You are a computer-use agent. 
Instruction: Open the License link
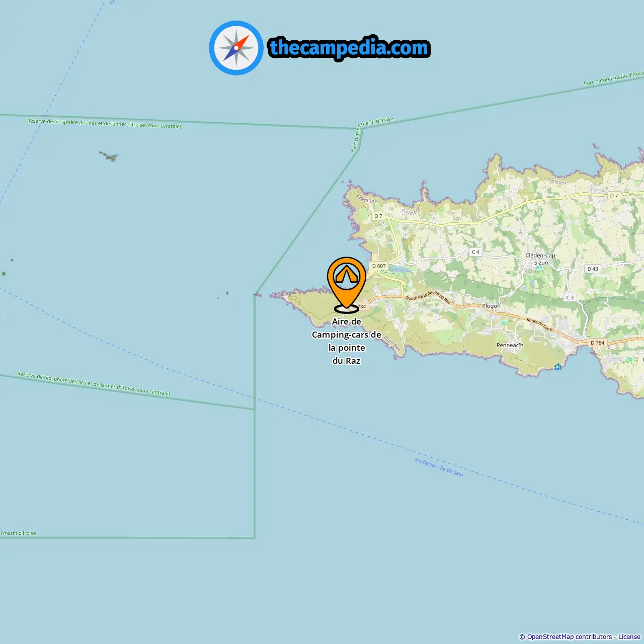(629, 637)
